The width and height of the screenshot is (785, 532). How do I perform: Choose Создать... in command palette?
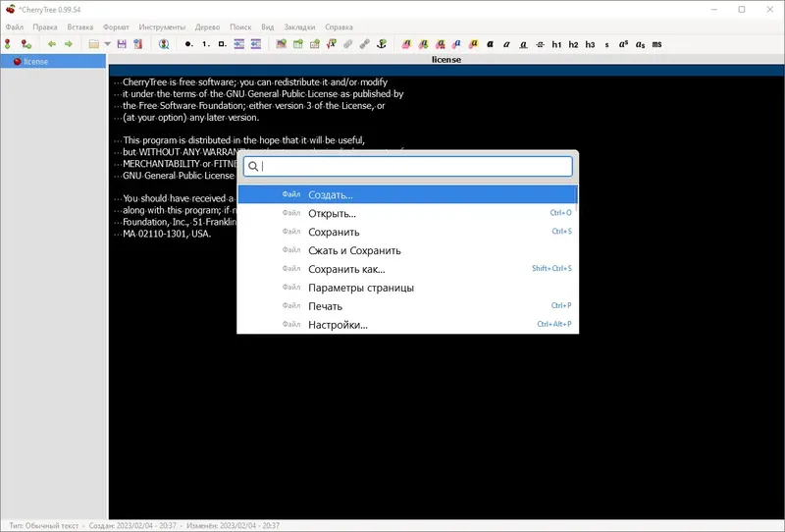click(407, 194)
